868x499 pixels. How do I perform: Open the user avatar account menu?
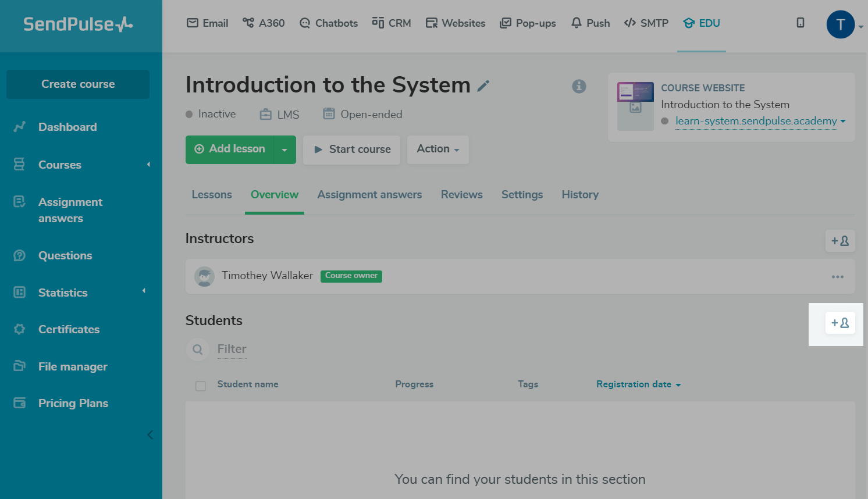pyautogui.click(x=841, y=24)
